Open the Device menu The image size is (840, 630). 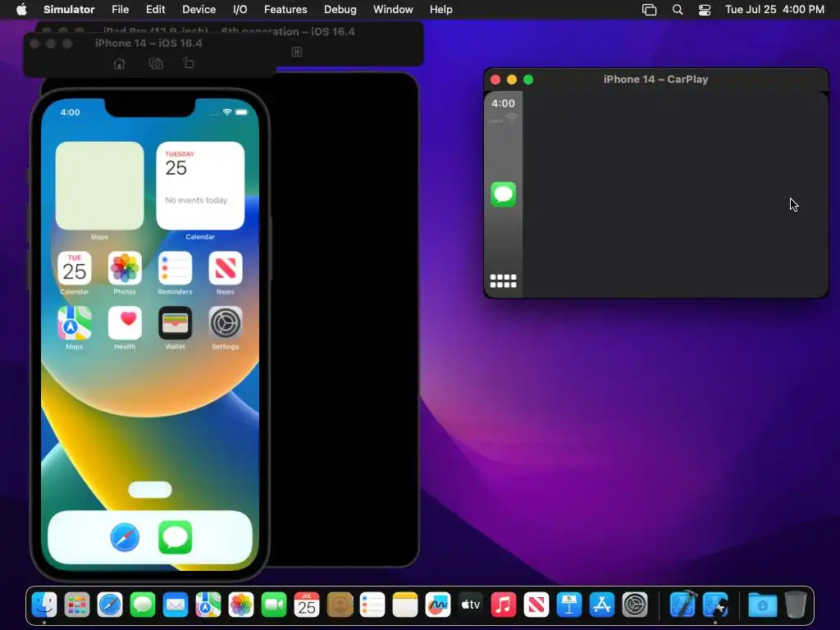coord(199,10)
